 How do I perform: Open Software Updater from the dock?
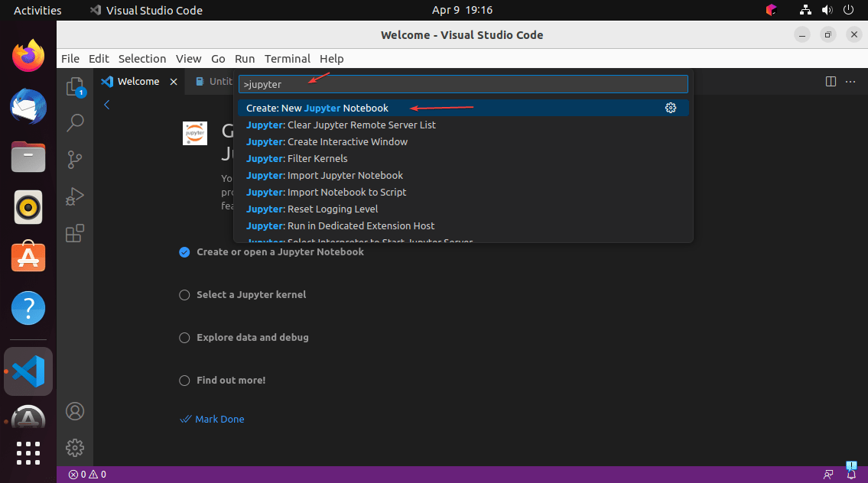point(28,417)
